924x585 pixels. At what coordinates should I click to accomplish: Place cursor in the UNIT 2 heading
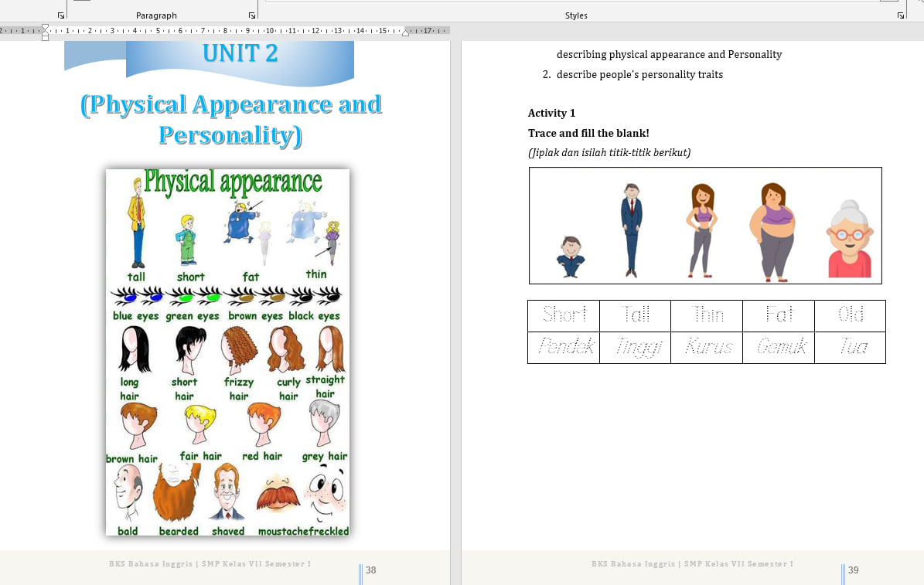tap(240, 53)
